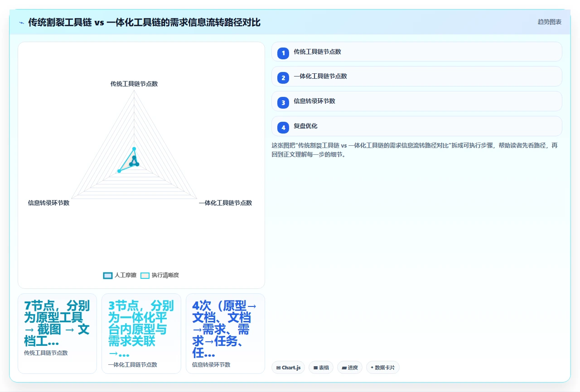The height and width of the screenshot is (392, 580).
Task: Toggle 执行清晰度 legend swatch
Action: 145,275
